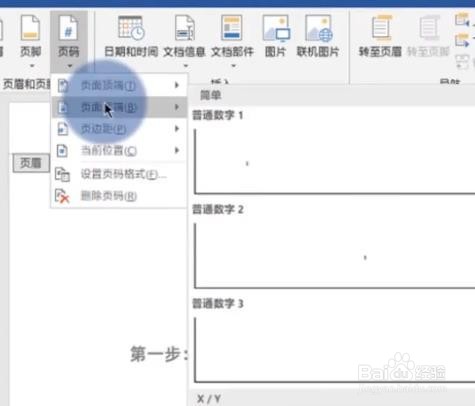Select the 普通数字 3 page number preview
The image size is (475, 406).
[x=334, y=350]
